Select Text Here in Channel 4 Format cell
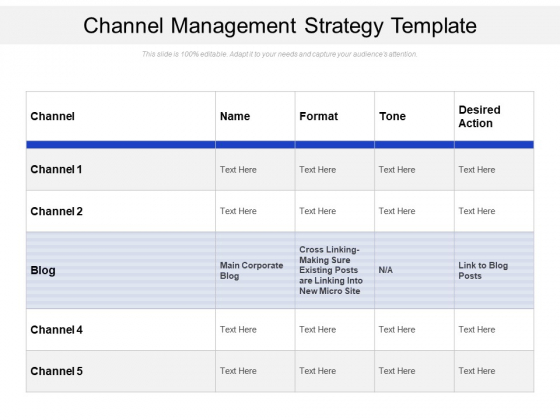Viewport: 560px width, 420px height. click(318, 330)
